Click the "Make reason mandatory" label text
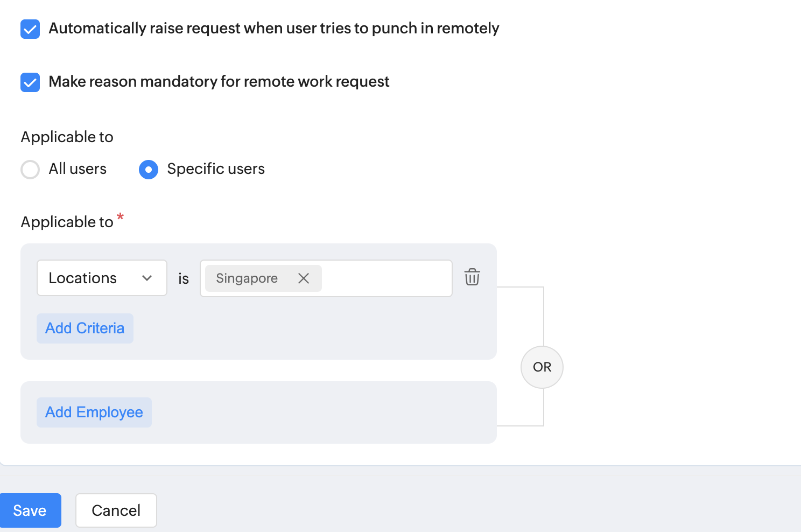The height and width of the screenshot is (532, 801). [219, 82]
